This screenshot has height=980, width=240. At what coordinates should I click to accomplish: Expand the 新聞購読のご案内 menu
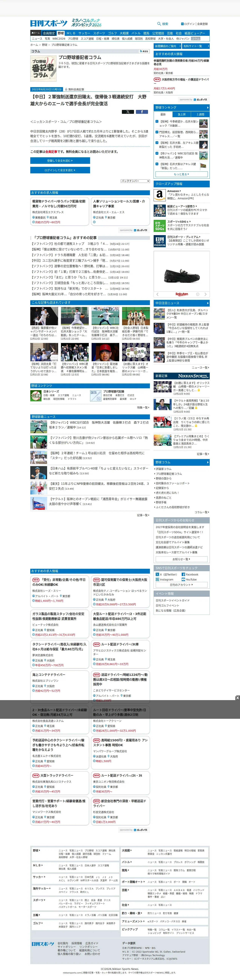pyautogui.click(x=167, y=46)
